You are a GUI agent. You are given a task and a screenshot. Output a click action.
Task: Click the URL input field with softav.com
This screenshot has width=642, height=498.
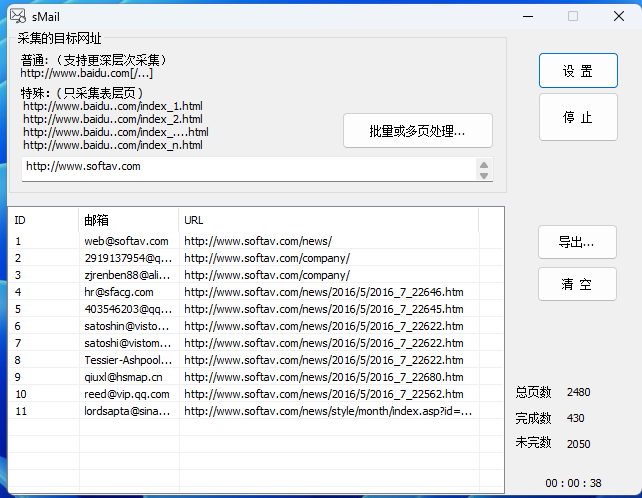point(245,167)
